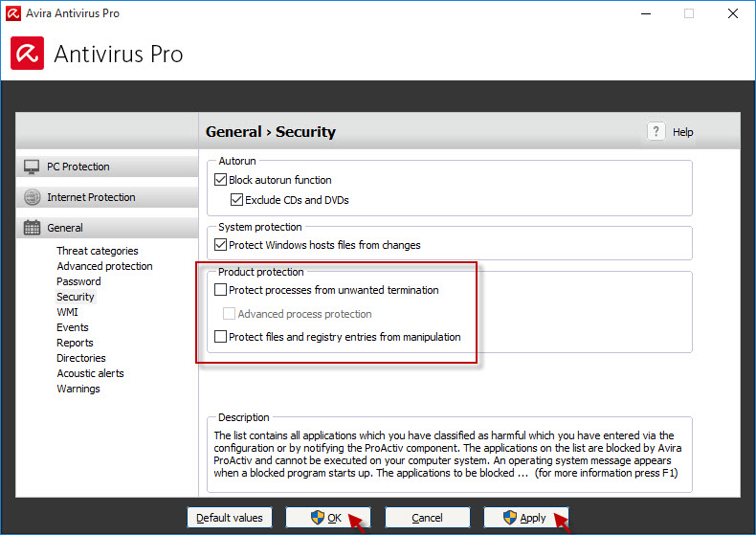Click the small Avira icon in title bar
Viewport: 756px width, 535px height.
coord(13,13)
